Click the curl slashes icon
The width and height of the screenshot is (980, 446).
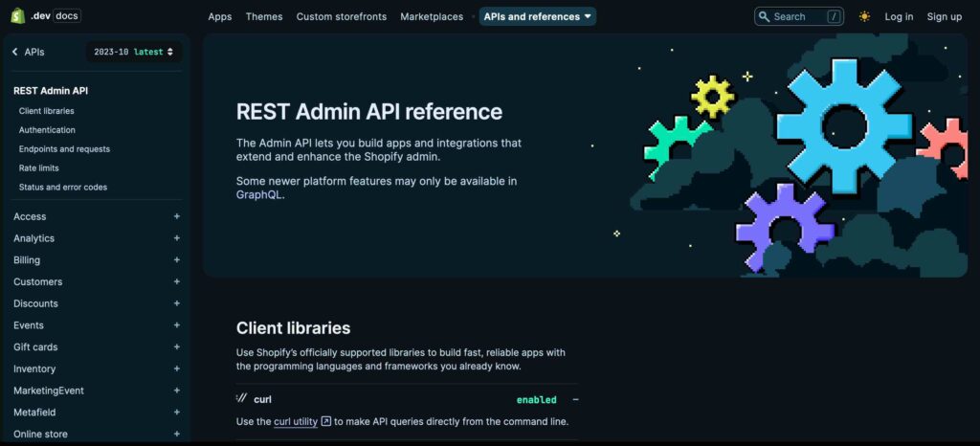[x=242, y=398]
